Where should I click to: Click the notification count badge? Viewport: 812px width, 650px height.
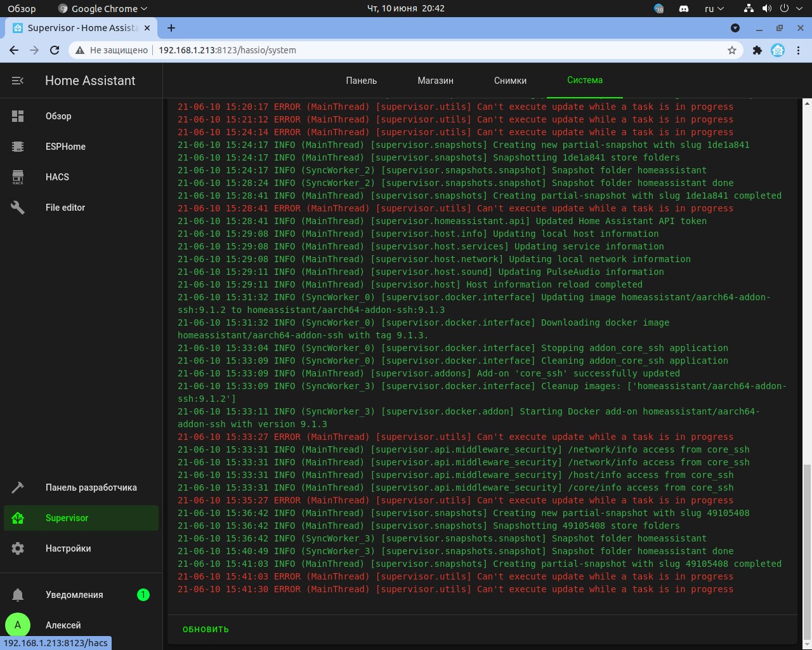[x=143, y=595]
